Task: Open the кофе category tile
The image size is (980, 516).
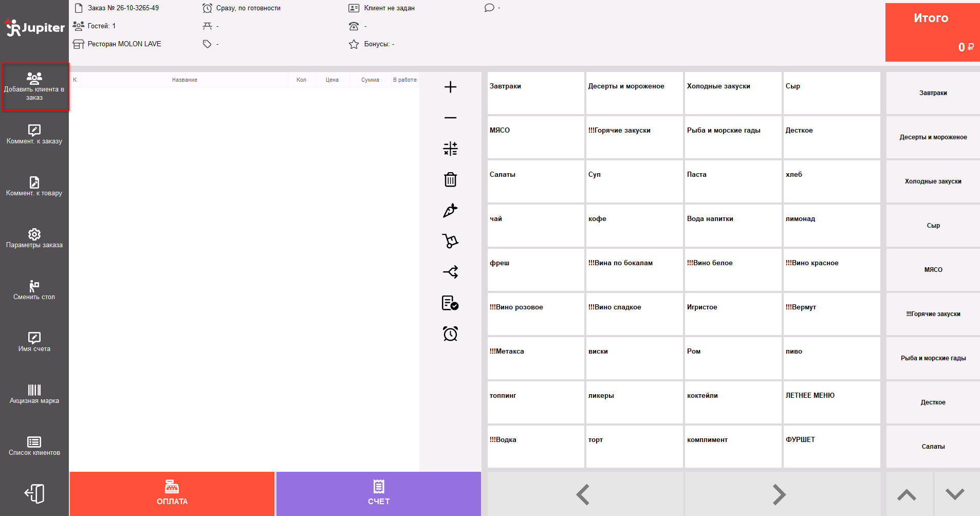Action: coord(634,226)
